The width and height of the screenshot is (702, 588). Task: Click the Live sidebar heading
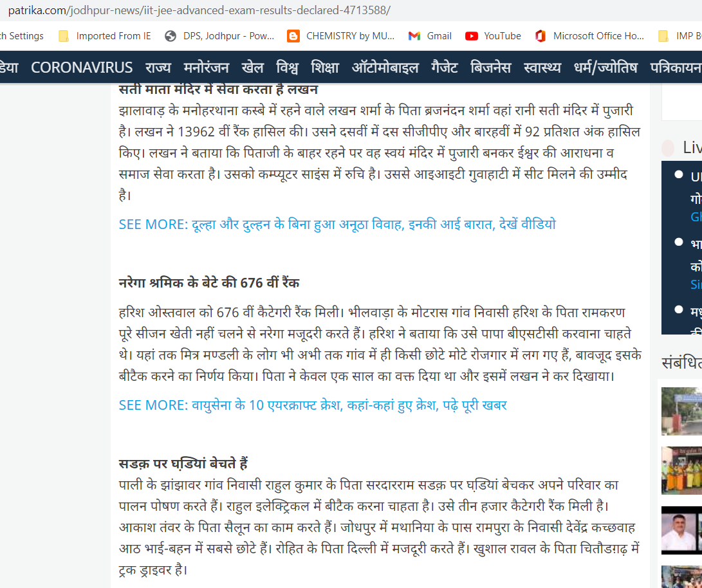tap(692, 148)
